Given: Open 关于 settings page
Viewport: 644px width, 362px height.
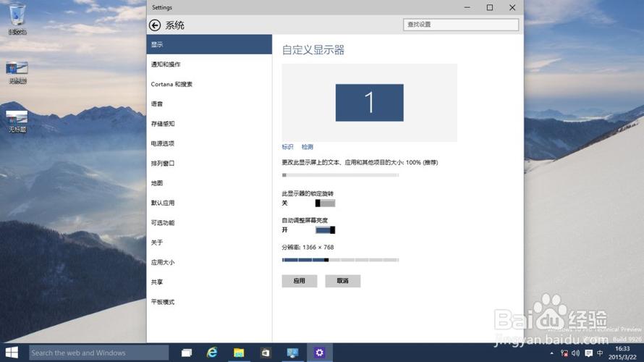Looking at the screenshot, I should tap(209, 242).
